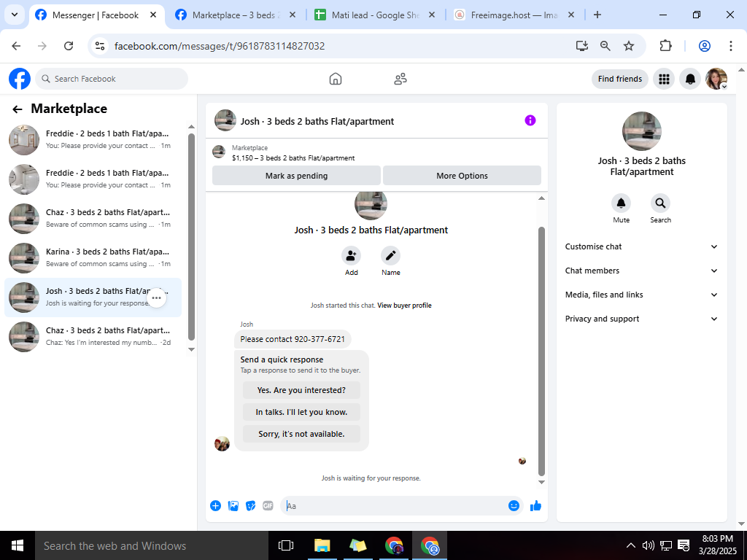Open the emoji picker smiley icon

514,506
